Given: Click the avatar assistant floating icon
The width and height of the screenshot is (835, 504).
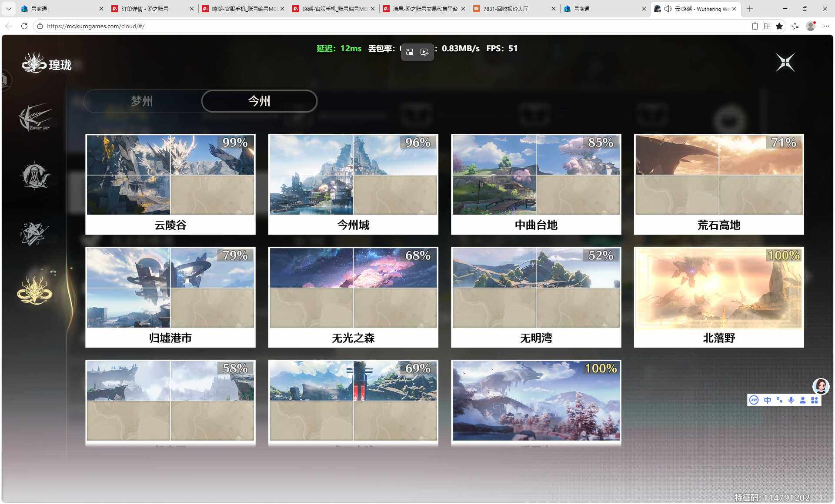Looking at the screenshot, I should 821,386.
